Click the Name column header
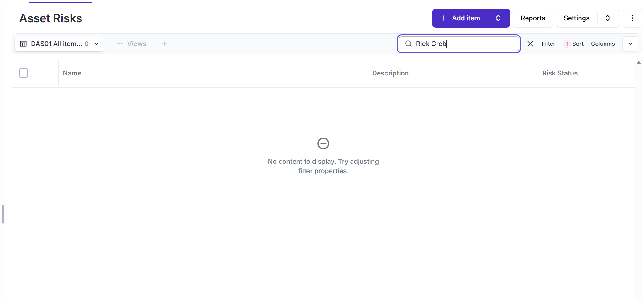The image size is (644, 301). pos(72,73)
